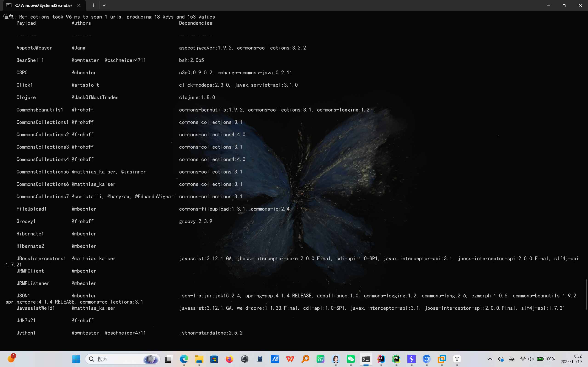Open WeChat from taskbar
The height and width of the screenshot is (367, 588).
[351, 359]
